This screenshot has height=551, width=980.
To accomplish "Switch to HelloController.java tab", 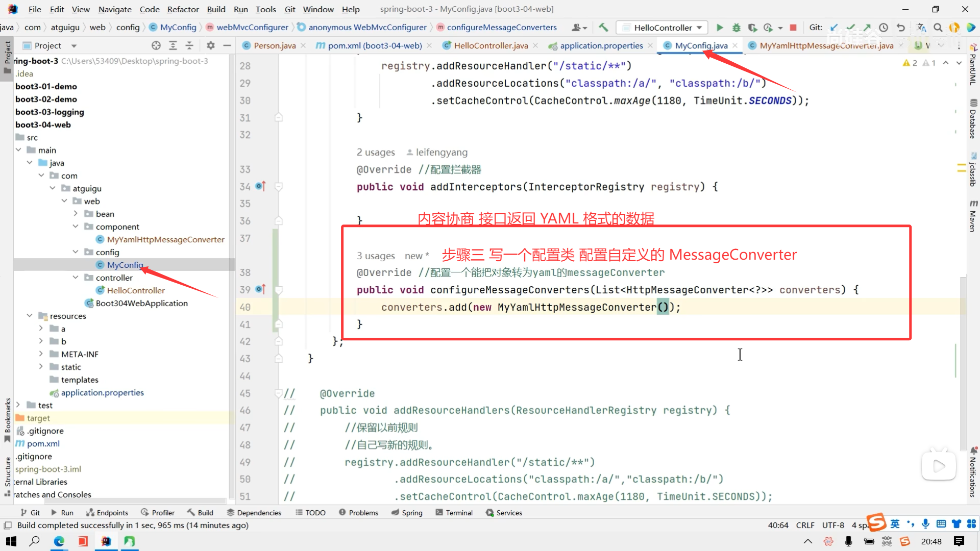I will pyautogui.click(x=491, y=45).
